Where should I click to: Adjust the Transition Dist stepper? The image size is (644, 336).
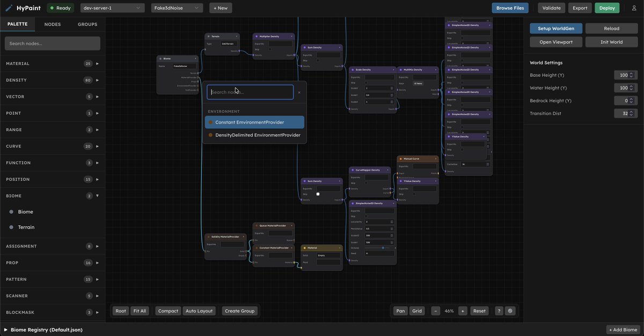[632, 113]
